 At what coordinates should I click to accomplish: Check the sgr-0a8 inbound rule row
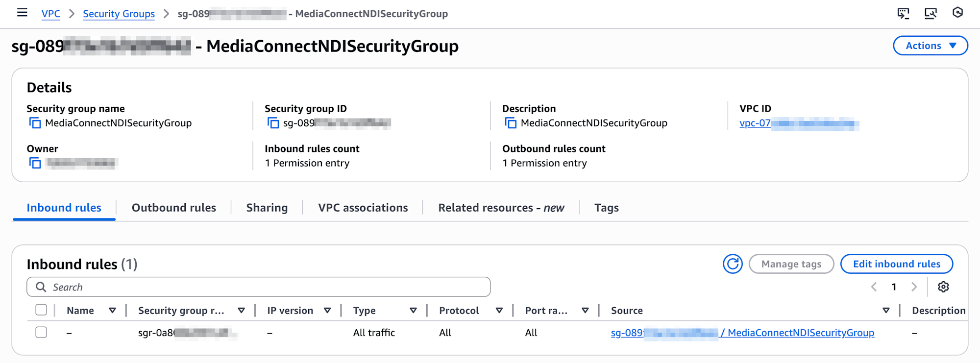[41, 333]
